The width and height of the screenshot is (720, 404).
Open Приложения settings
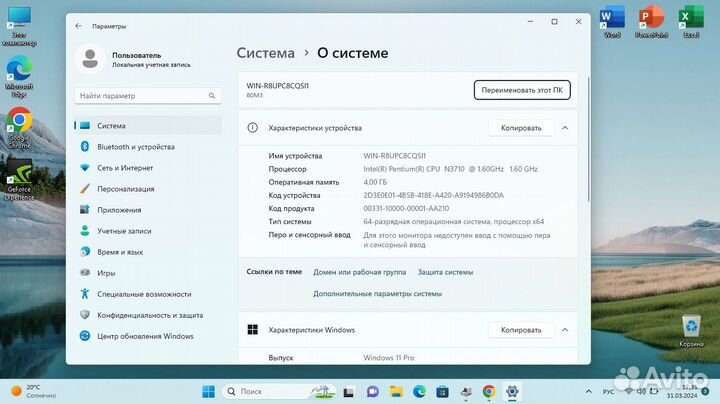pyautogui.click(x=148, y=210)
